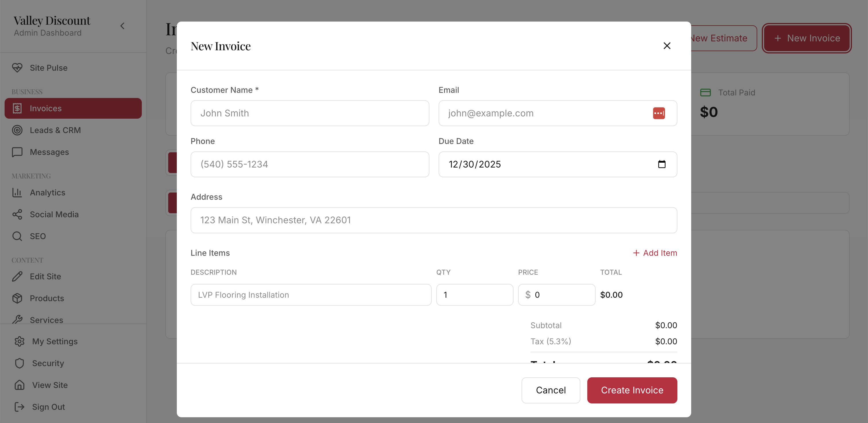This screenshot has height=423, width=868.
Task: Select the Analytics bar chart icon
Action: click(x=18, y=192)
